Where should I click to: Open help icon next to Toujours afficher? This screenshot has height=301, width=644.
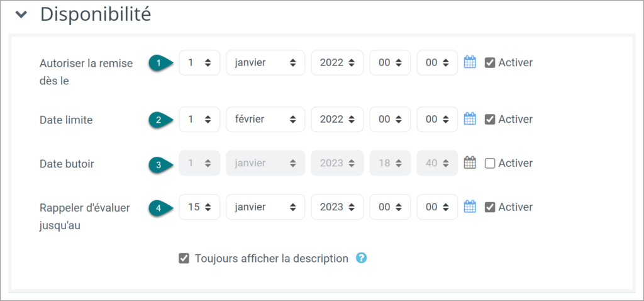coord(361,258)
